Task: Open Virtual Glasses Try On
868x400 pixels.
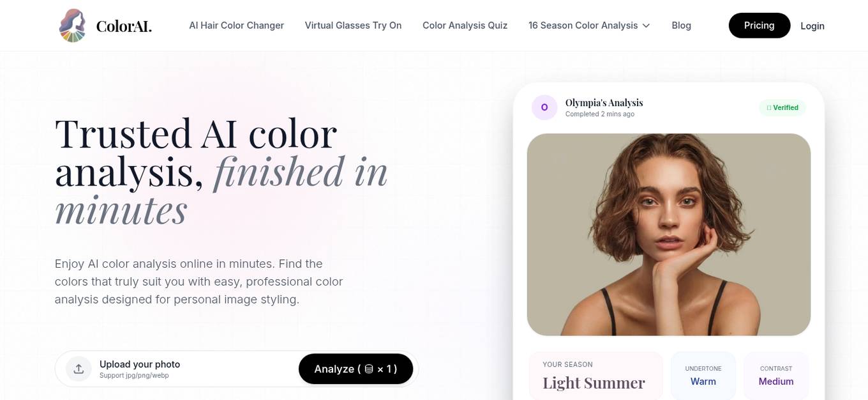Action: [x=353, y=26]
